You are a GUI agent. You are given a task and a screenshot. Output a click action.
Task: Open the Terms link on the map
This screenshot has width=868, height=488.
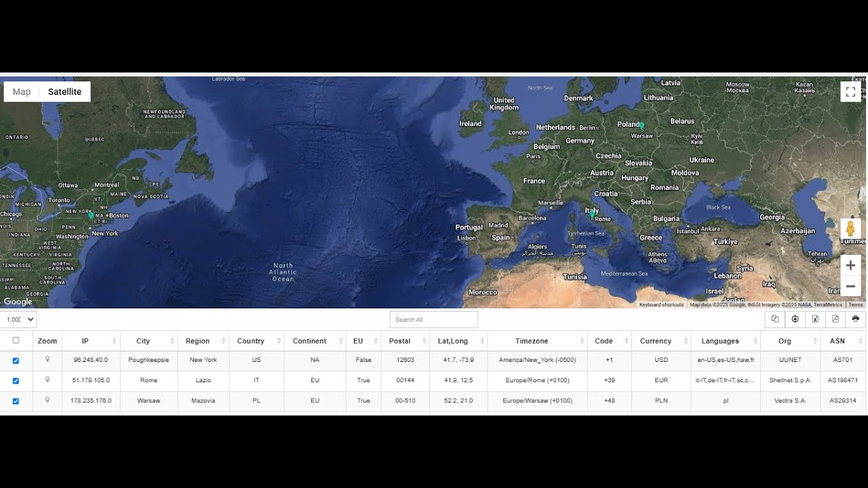coord(856,305)
